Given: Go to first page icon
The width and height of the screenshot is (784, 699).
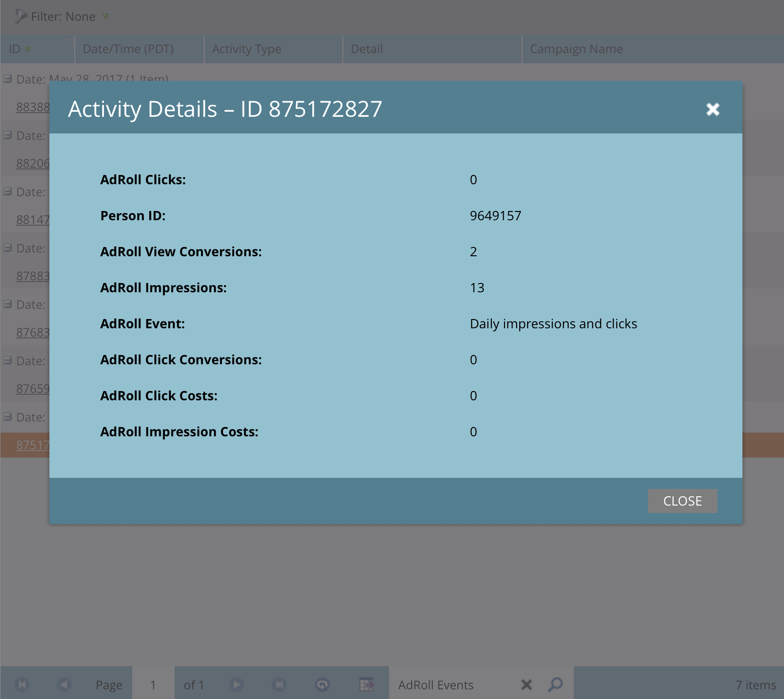Looking at the screenshot, I should click(x=22, y=684).
